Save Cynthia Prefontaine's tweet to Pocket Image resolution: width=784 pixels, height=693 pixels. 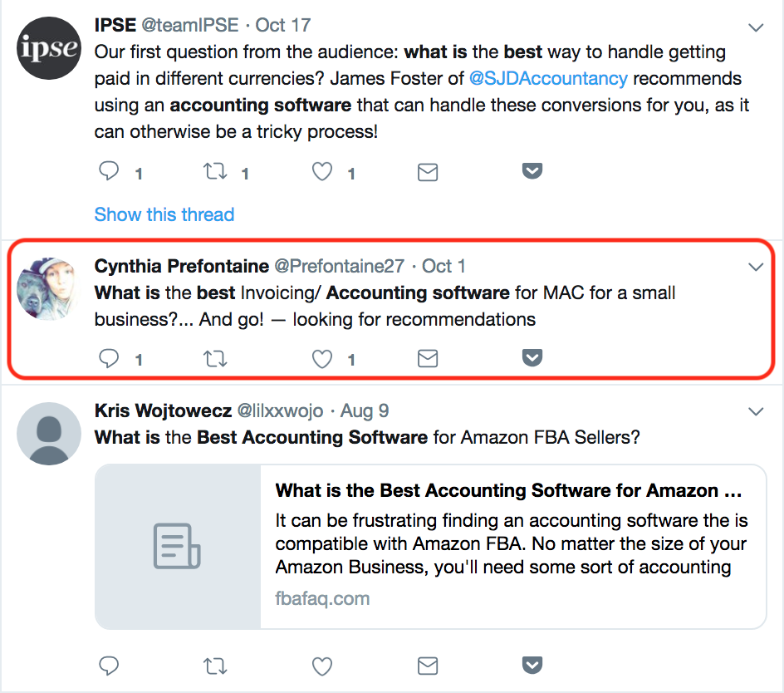[532, 357]
